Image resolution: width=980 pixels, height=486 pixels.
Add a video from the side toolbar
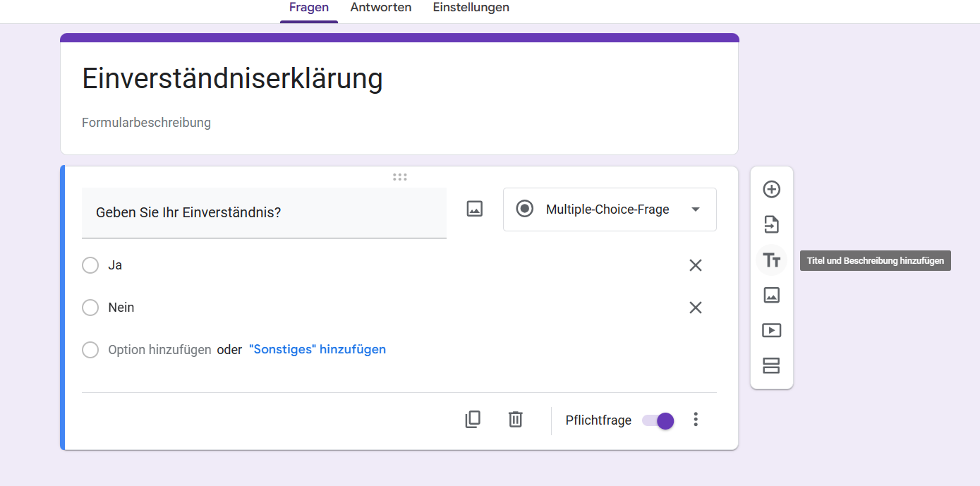click(772, 330)
